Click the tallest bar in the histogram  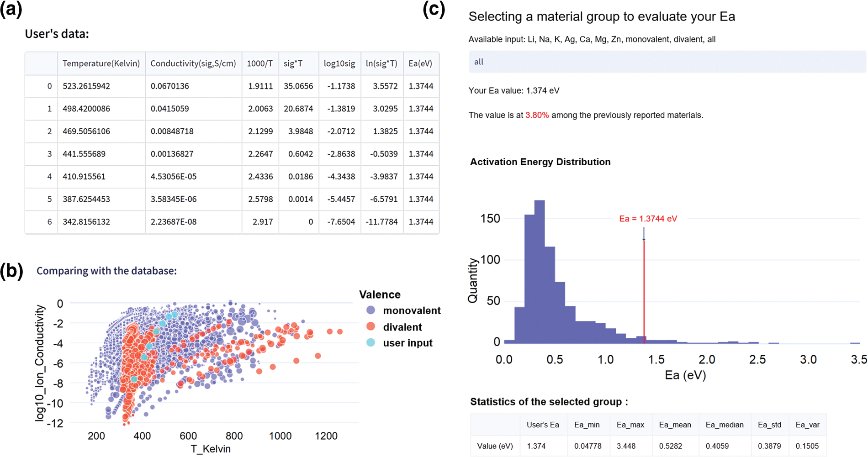tap(540, 274)
